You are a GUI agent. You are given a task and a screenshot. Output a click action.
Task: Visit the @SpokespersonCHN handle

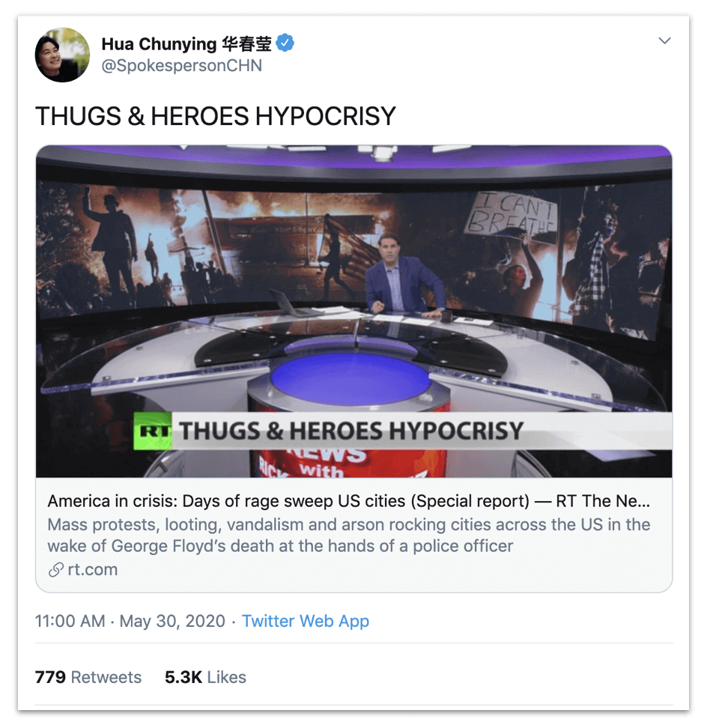pyautogui.click(x=181, y=65)
